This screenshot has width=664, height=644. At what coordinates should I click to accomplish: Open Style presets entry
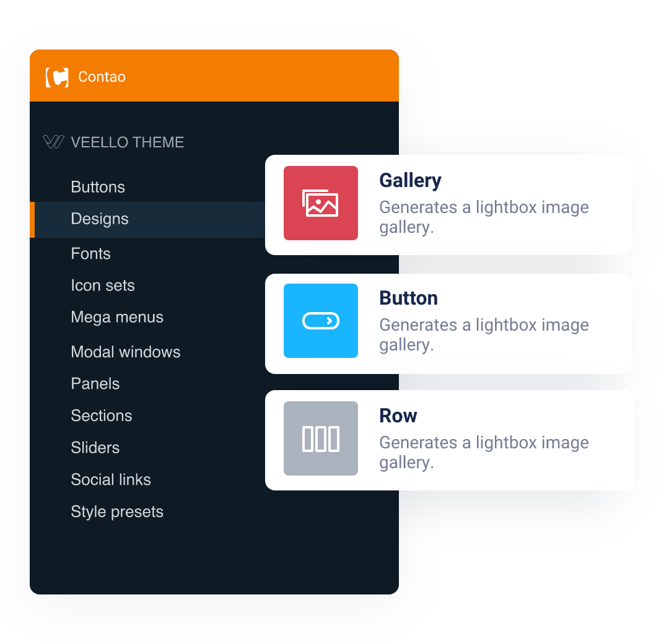click(117, 512)
